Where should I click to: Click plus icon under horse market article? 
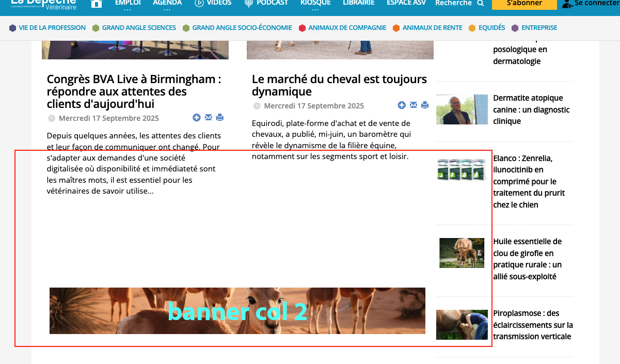402,105
